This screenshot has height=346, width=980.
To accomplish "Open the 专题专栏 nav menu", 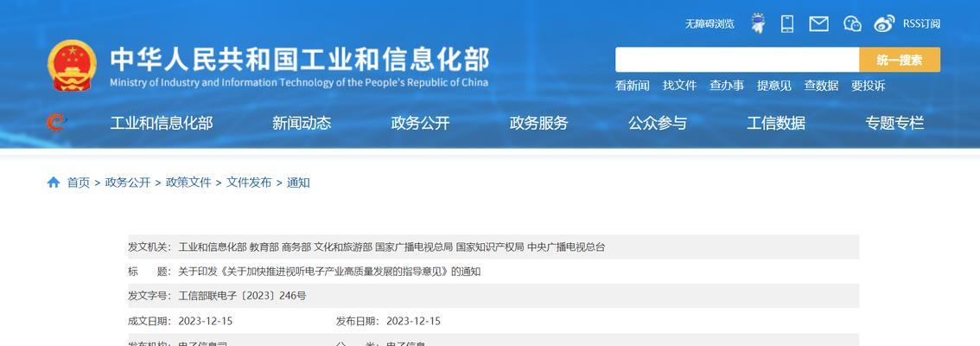I will tap(894, 123).
